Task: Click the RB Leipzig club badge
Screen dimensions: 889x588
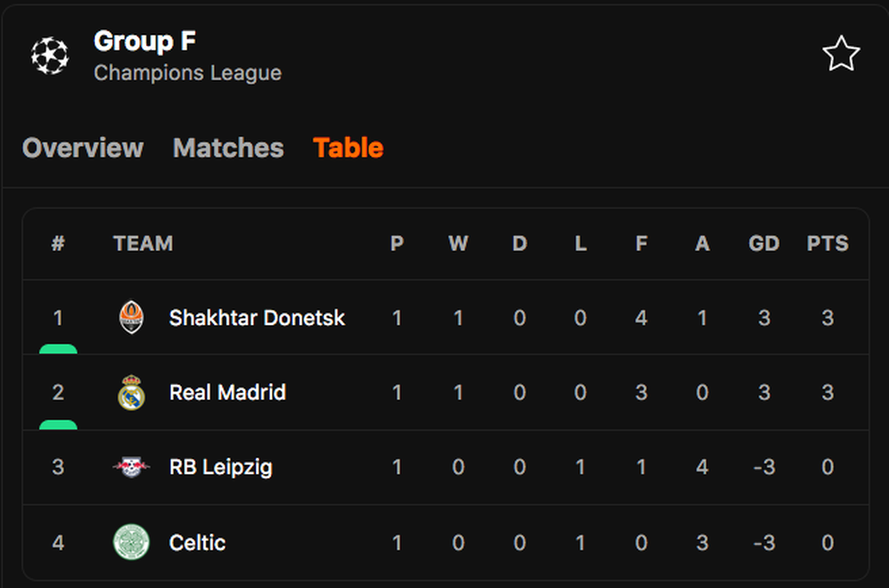Action: [x=131, y=468]
